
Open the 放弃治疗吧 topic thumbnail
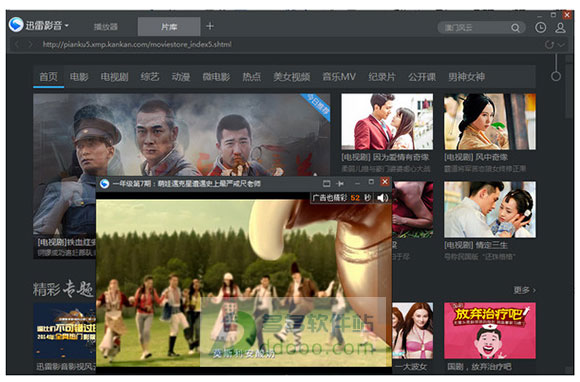[x=490, y=331]
